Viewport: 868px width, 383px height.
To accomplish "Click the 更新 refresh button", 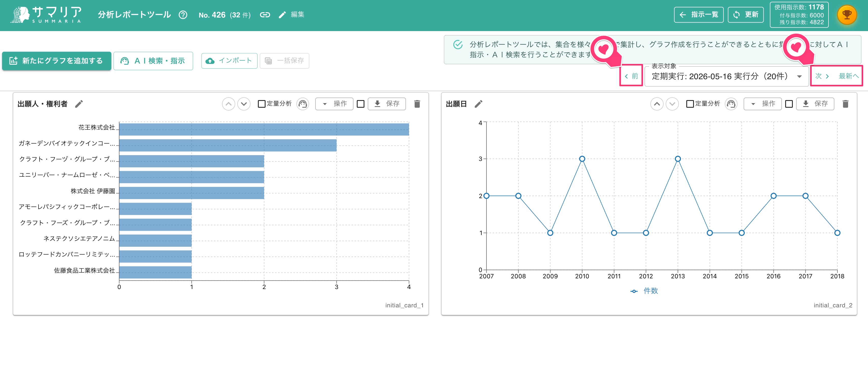I will [746, 15].
